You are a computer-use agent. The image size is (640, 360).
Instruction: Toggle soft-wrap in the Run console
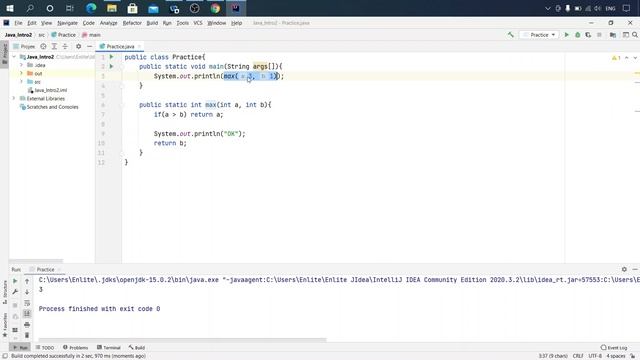coord(27,303)
